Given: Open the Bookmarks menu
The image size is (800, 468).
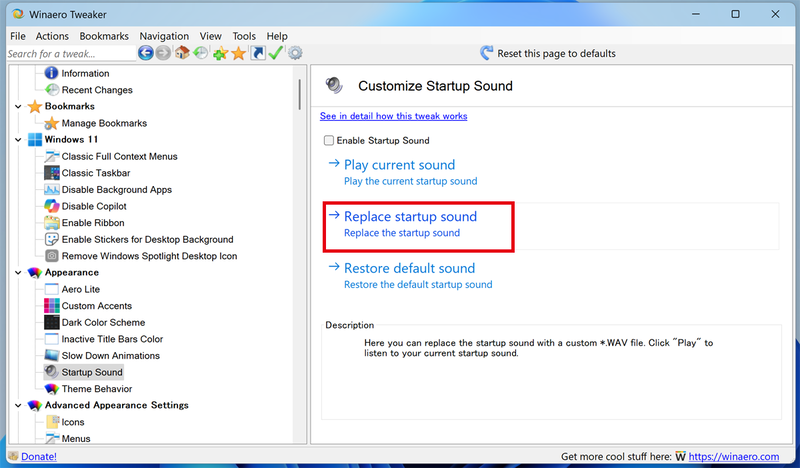Looking at the screenshot, I should [104, 36].
